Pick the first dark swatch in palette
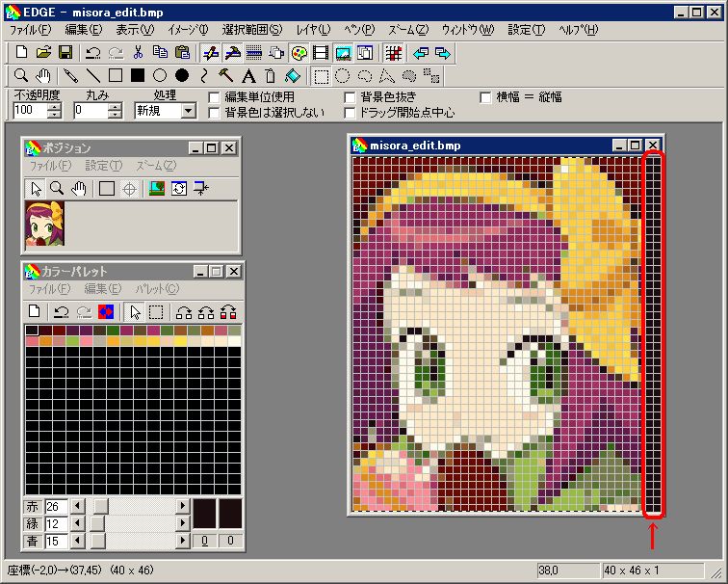Viewport: 728px width, 584px height. click(32, 331)
